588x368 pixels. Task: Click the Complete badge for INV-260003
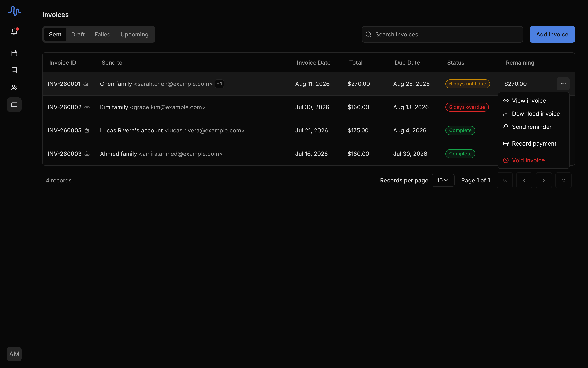[x=460, y=154]
